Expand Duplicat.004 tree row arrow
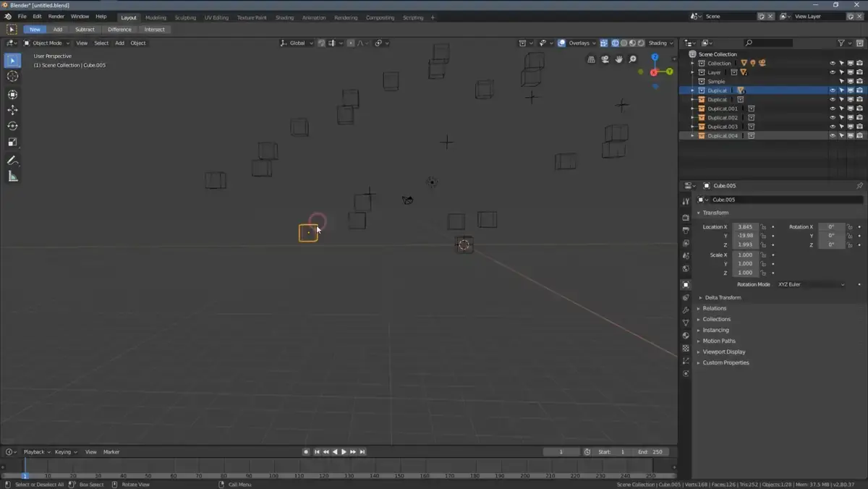Screen dimensions: 868x489 (692, 136)
